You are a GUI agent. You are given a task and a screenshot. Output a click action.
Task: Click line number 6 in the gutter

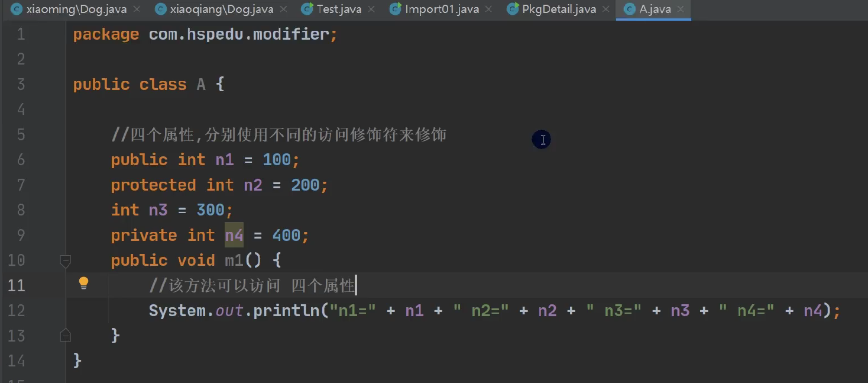tap(21, 160)
